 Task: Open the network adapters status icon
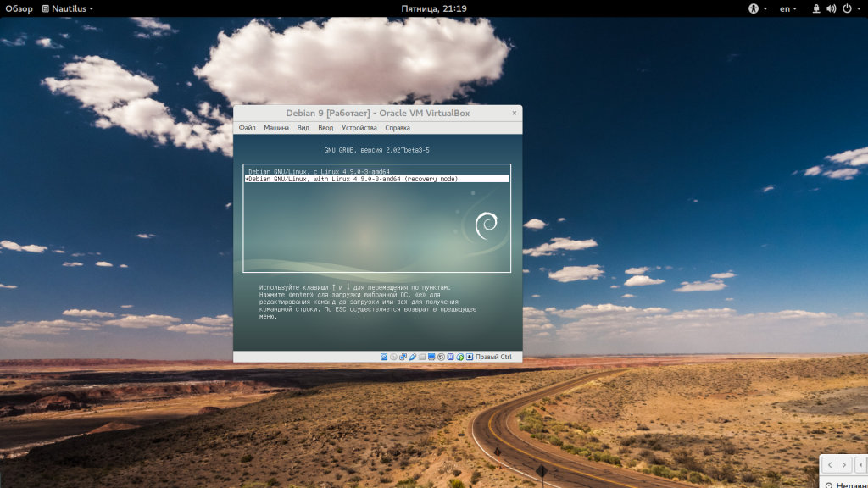coord(403,357)
